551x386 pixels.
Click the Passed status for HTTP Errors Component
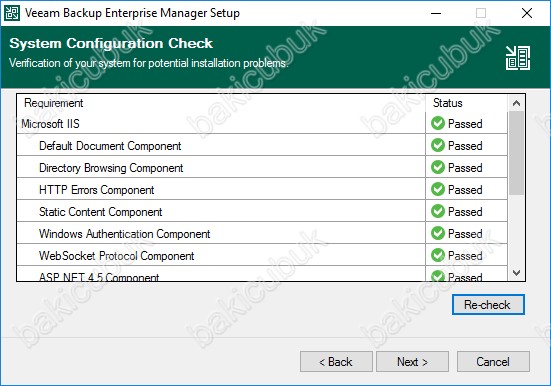465,189
